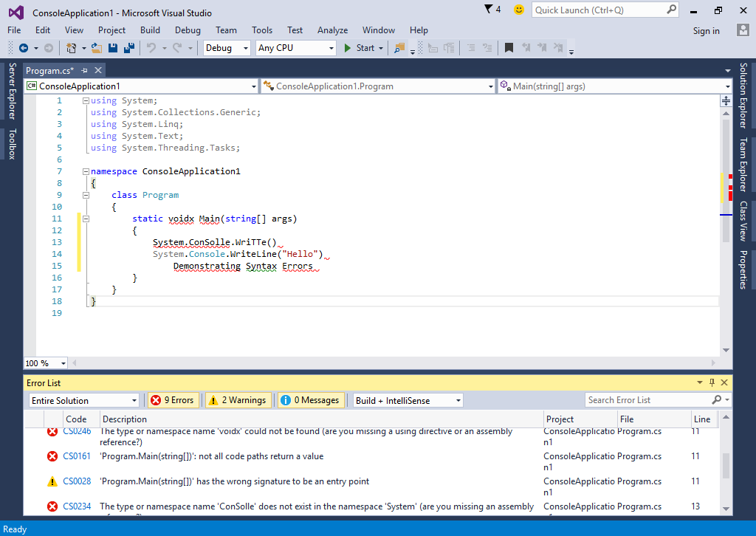This screenshot has height=536, width=756.
Task: Click the split editor window handle icon
Action: [x=726, y=100]
